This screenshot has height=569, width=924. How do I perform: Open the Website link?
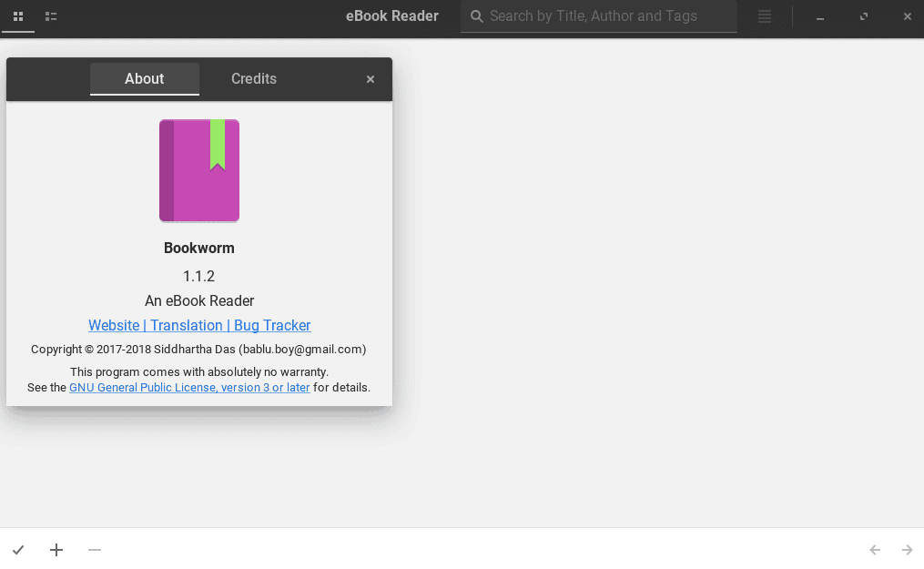point(114,325)
